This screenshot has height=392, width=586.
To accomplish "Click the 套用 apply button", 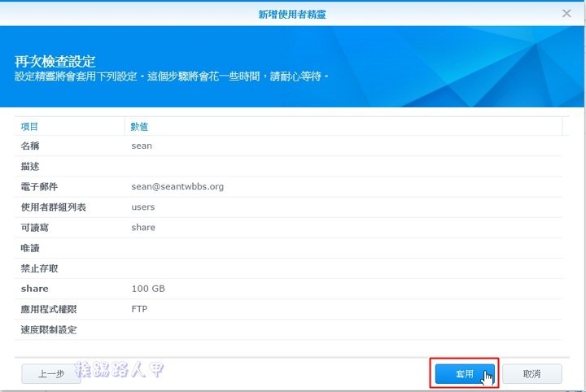I will pyautogui.click(x=465, y=374).
